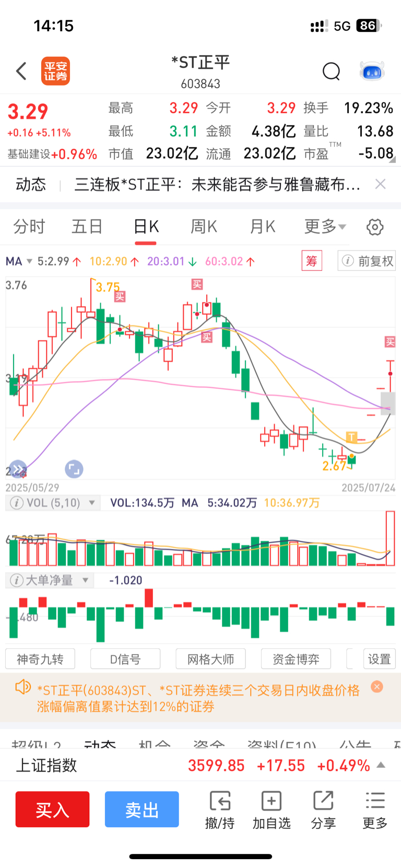Tap the 买 marker near 3.75 peak
The image size is (401, 868).
(120, 297)
